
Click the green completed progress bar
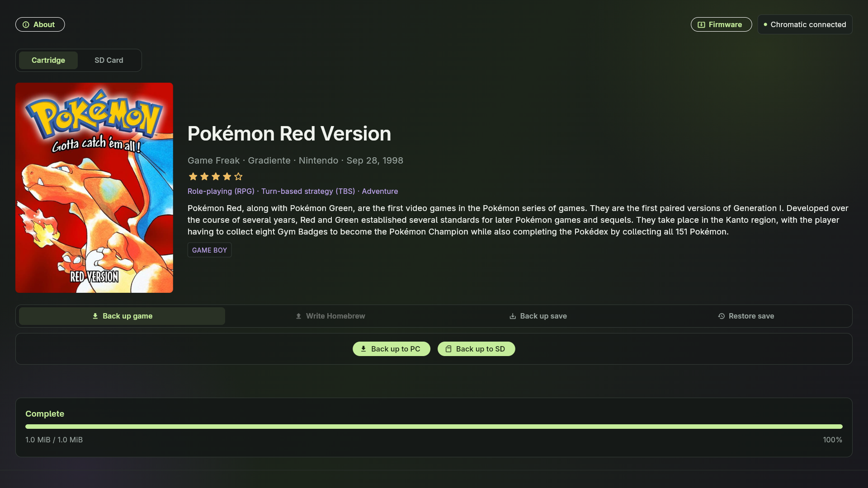click(434, 427)
